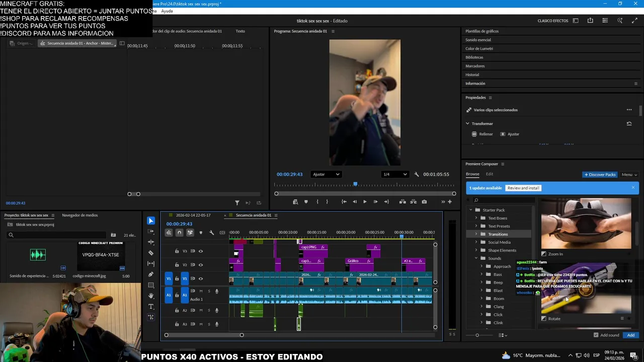This screenshot has height=362, width=644.
Task: Open the 1/4 playback resolution dropdown
Action: click(395, 174)
